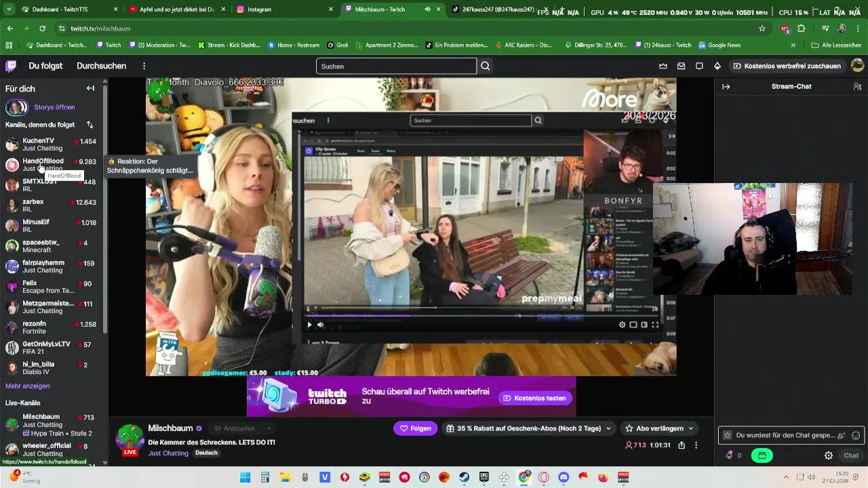
Task: Click the search magnifier button
Action: point(485,66)
